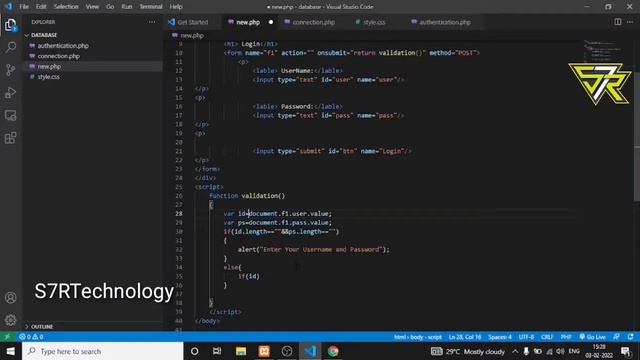Open the Run menu
The width and height of the screenshot is (640, 360).
[x=127, y=7]
